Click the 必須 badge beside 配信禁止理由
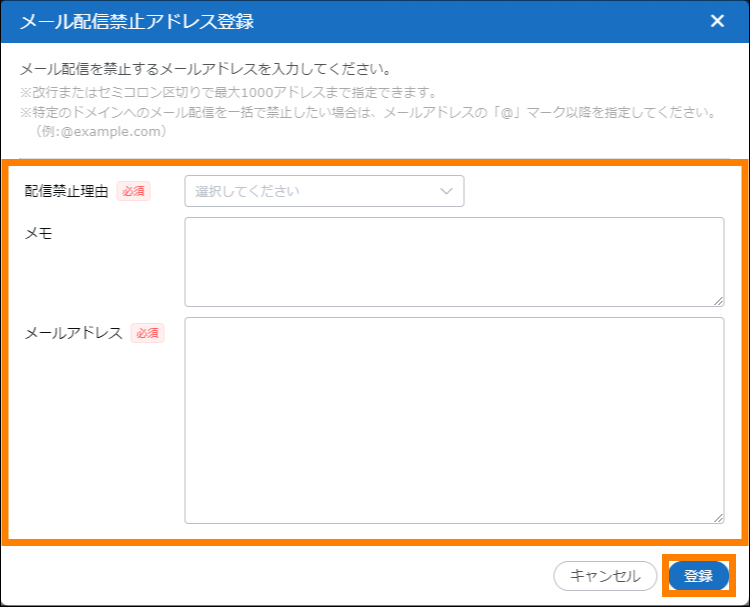 [x=134, y=191]
